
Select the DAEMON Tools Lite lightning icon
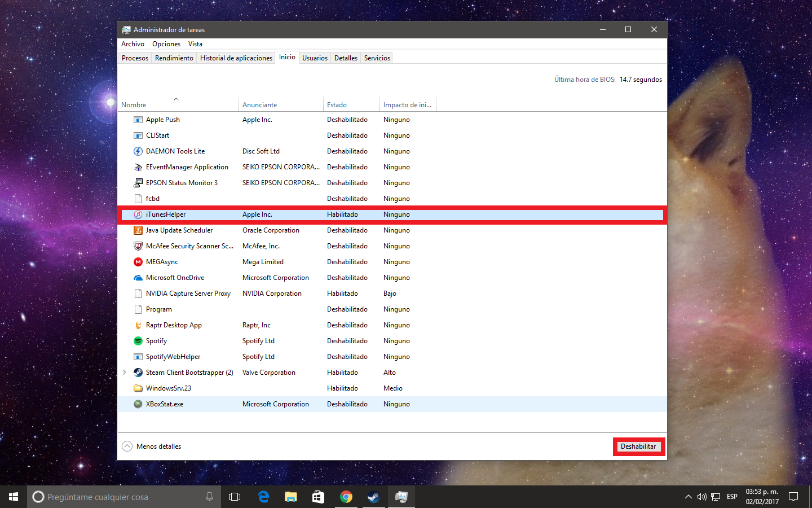(138, 151)
